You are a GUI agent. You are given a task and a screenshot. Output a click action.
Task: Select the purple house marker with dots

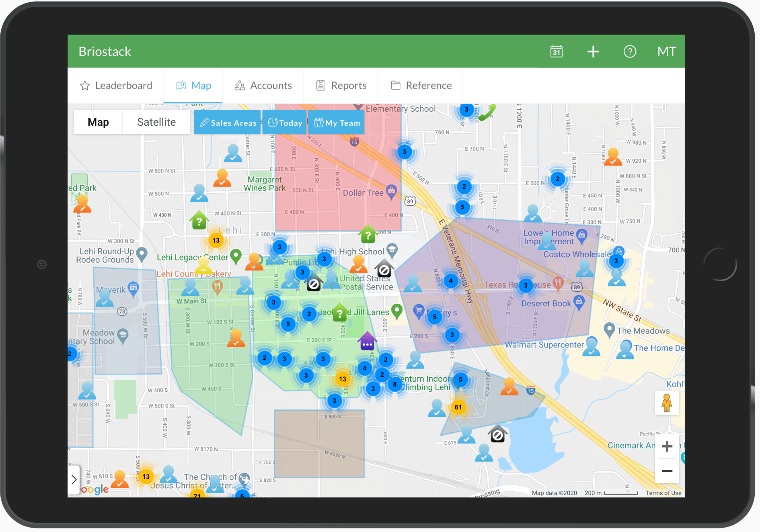click(367, 341)
